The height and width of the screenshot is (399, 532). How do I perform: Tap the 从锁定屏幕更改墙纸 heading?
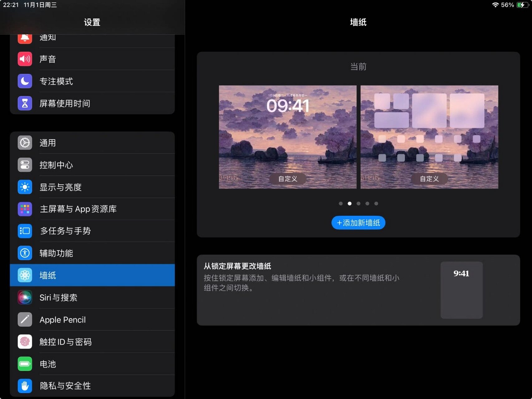point(237,266)
